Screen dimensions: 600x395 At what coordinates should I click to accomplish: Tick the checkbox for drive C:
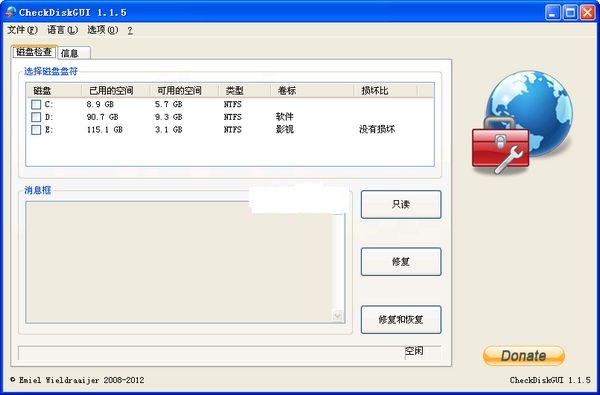pos(36,104)
